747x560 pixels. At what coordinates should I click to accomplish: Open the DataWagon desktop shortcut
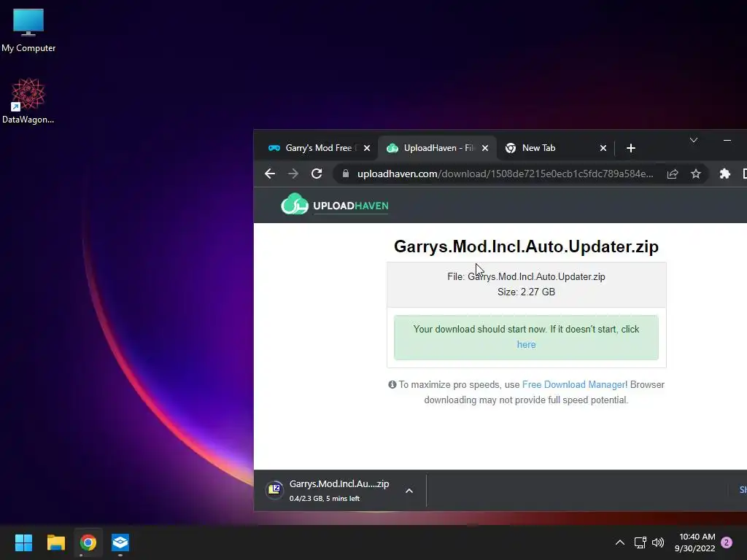tap(28, 101)
